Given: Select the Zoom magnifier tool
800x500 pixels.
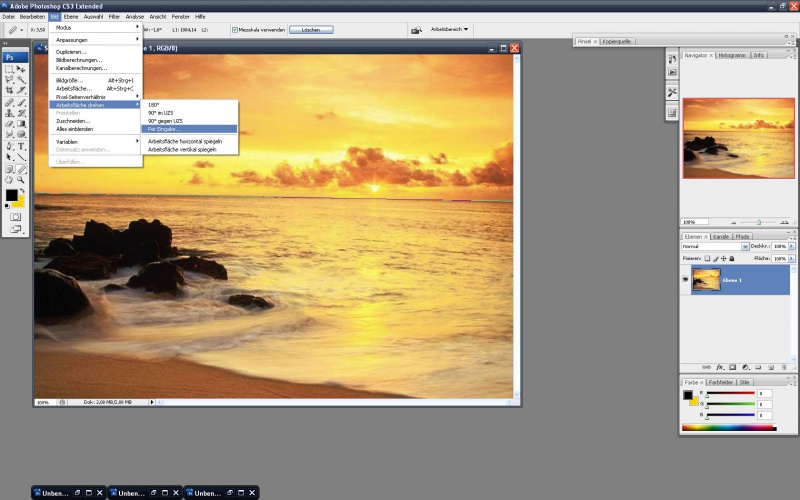Looking at the screenshot, I should [21, 180].
